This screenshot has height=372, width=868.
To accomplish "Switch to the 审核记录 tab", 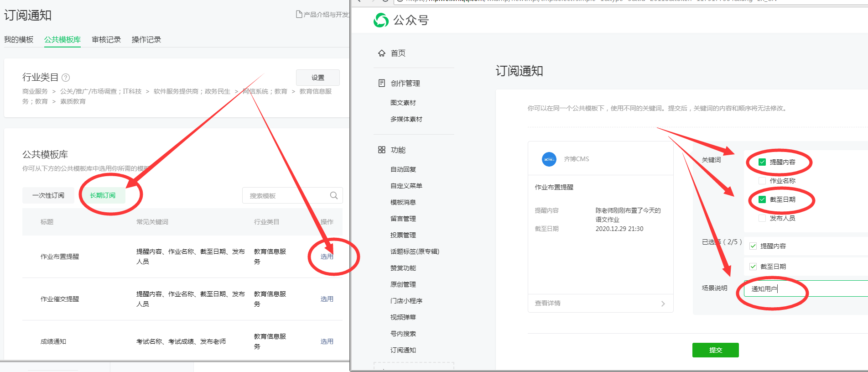I will pos(106,40).
